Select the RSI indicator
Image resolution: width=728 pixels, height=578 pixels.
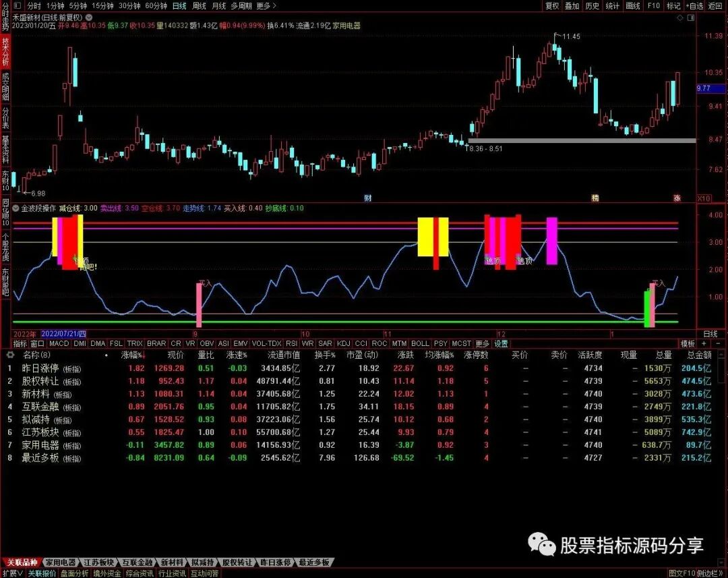click(x=292, y=344)
